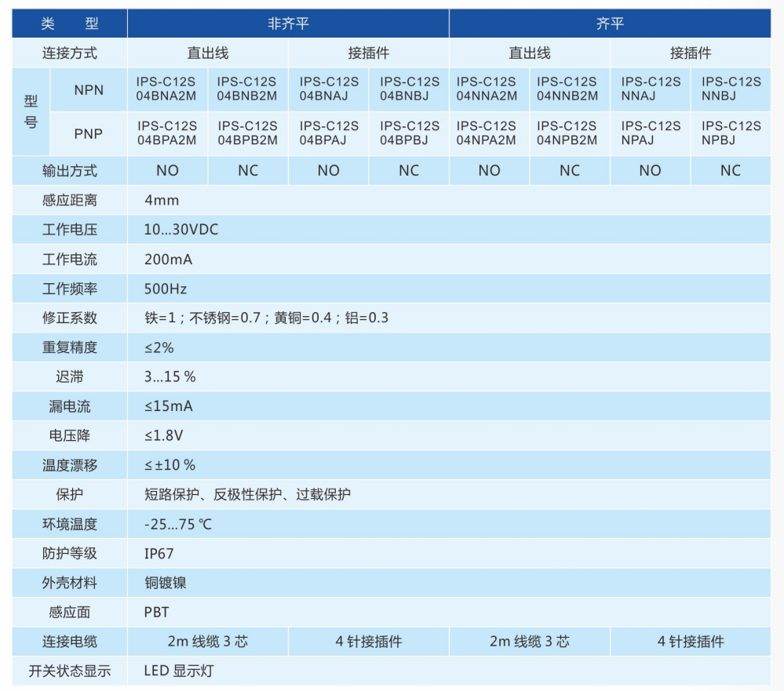Select the -25...75 ℃ ambient temperature value
Image resolution: width=784 pixels, height=691 pixels.
pyautogui.click(x=178, y=524)
